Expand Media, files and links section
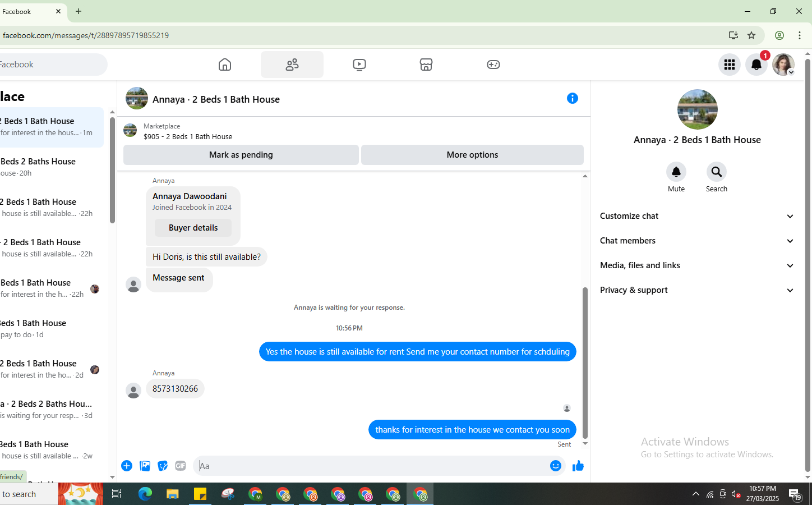812x505 pixels. [x=697, y=265]
